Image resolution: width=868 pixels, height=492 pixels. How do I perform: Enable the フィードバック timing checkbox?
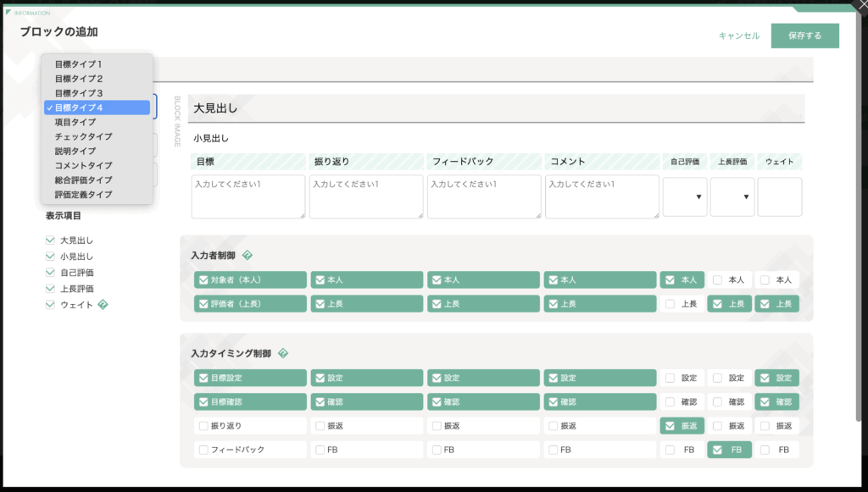coord(203,450)
